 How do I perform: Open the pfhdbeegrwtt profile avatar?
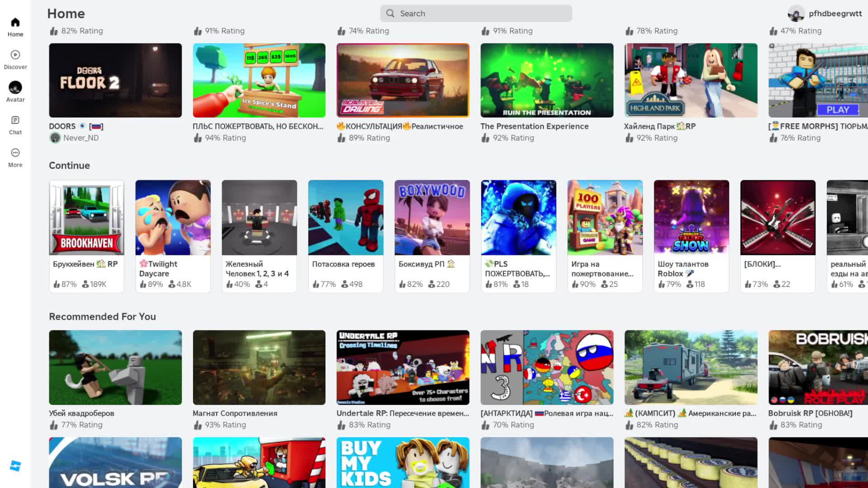click(796, 14)
